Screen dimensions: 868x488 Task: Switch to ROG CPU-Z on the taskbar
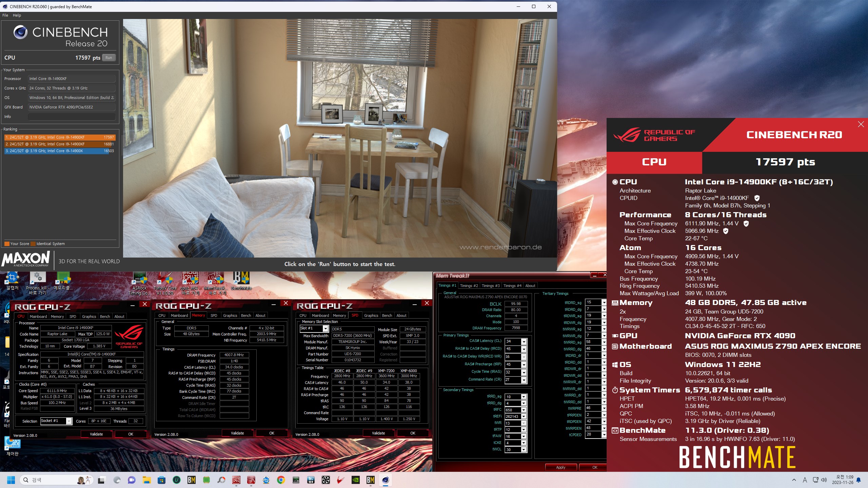tap(236, 480)
